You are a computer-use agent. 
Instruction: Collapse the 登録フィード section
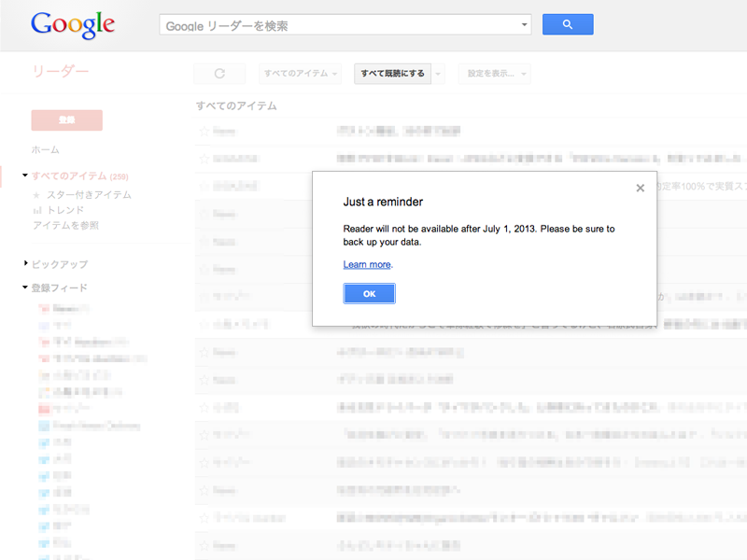26,287
